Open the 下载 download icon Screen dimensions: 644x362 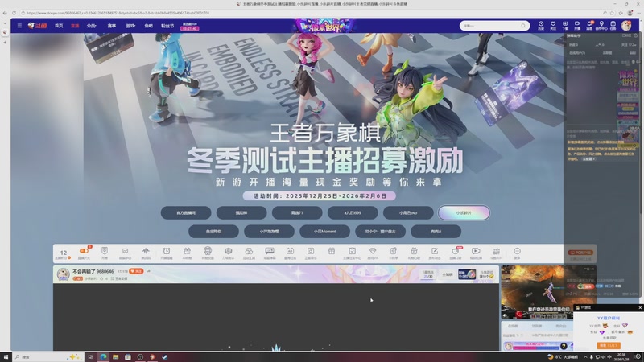[565, 26]
